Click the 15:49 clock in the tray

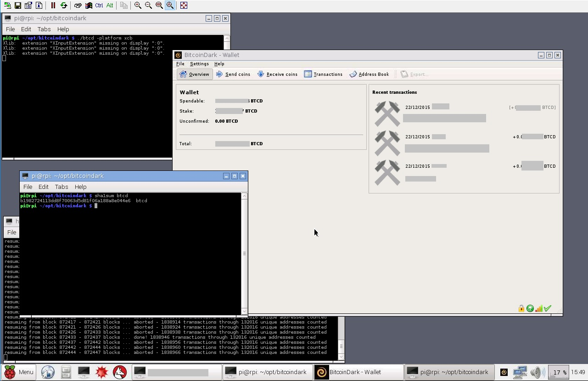[x=578, y=372]
